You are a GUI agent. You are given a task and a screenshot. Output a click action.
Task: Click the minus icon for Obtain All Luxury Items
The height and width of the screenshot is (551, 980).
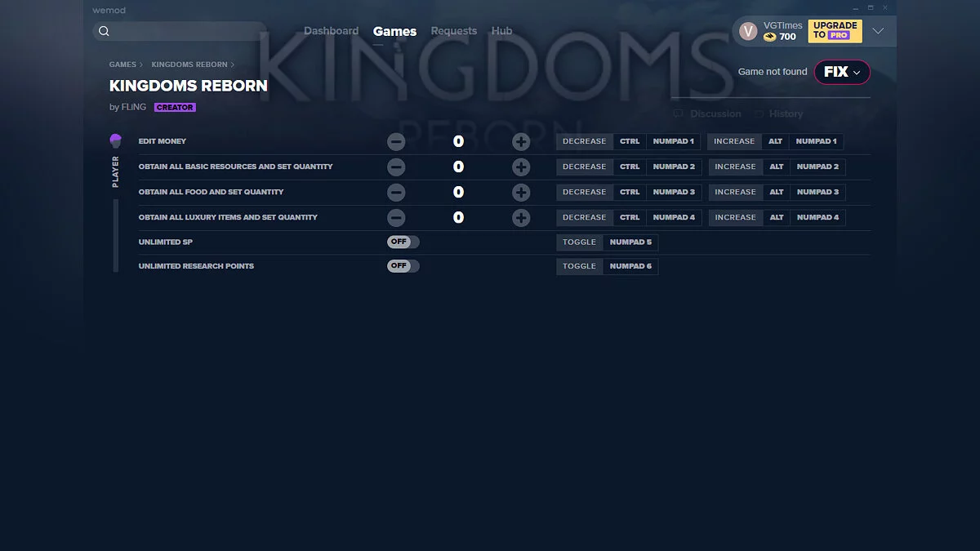(396, 217)
